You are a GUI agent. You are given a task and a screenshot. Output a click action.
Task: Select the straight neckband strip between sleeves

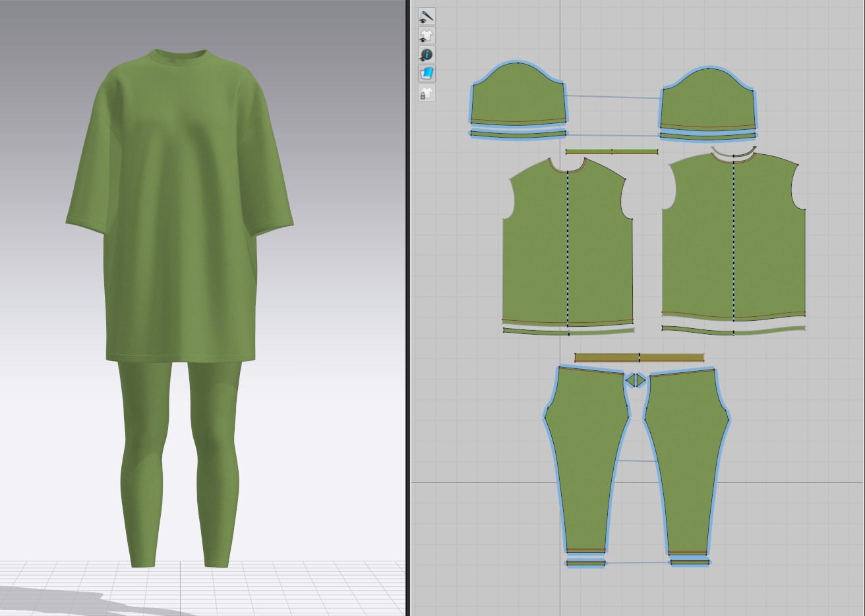(x=612, y=152)
